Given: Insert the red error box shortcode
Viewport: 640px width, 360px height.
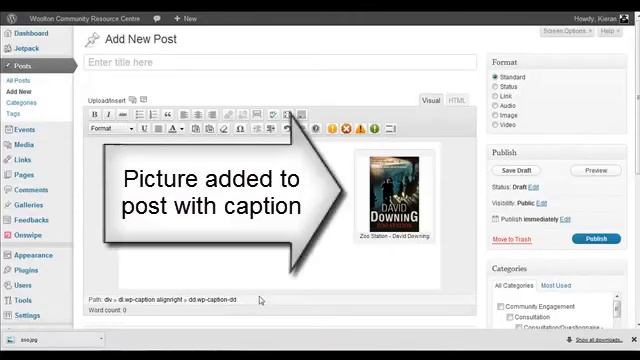Looking at the screenshot, I should pos(346,129).
